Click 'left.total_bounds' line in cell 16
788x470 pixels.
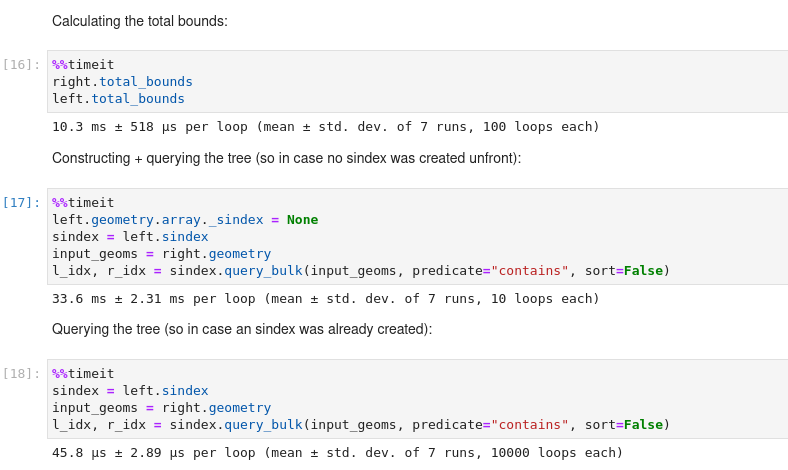[119, 99]
